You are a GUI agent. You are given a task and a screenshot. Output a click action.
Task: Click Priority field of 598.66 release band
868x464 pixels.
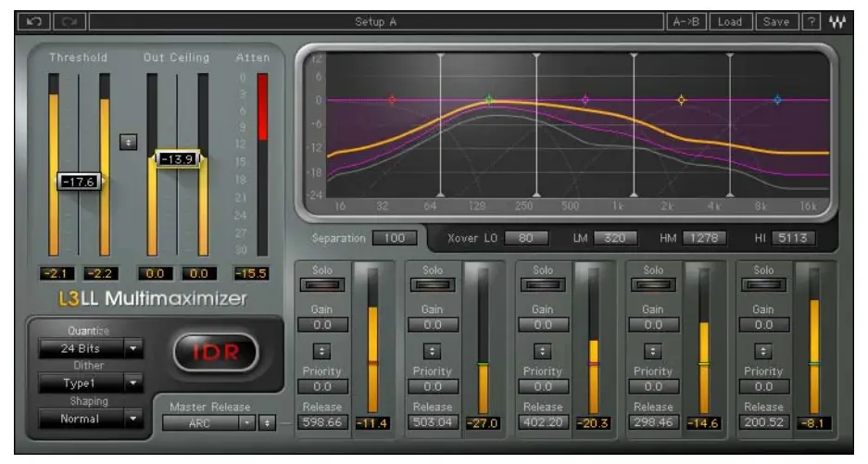[x=322, y=386]
